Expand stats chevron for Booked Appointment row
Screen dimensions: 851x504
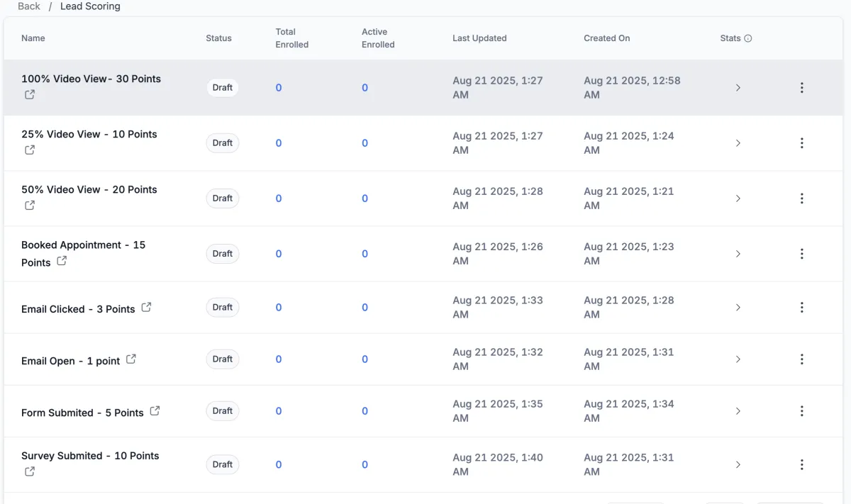(738, 254)
